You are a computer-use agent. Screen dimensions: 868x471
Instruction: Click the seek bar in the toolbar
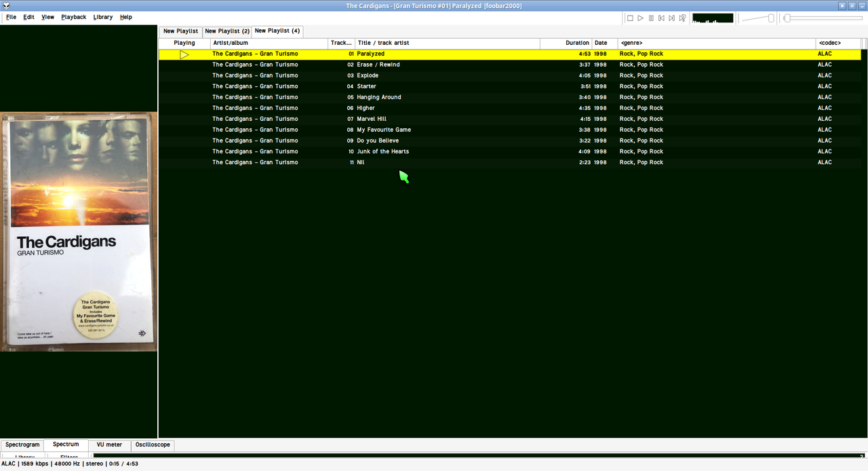[823, 18]
